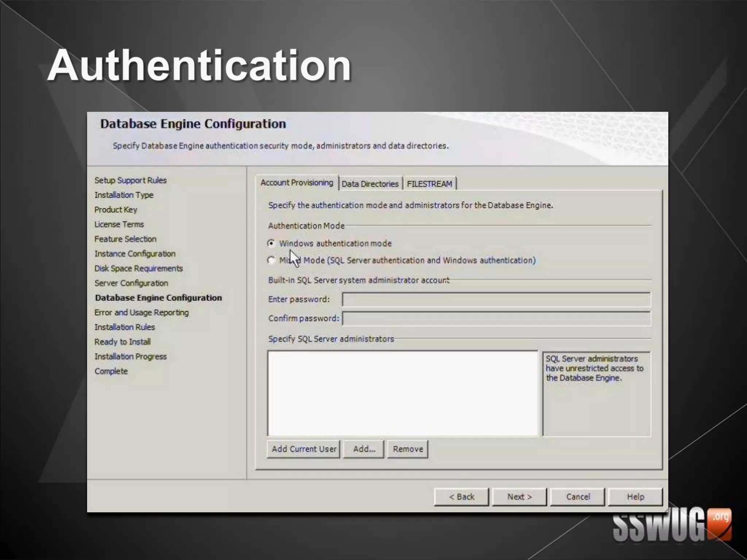The image size is (747, 560).
Task: Select Database Engine Configuration step
Action: (x=158, y=298)
